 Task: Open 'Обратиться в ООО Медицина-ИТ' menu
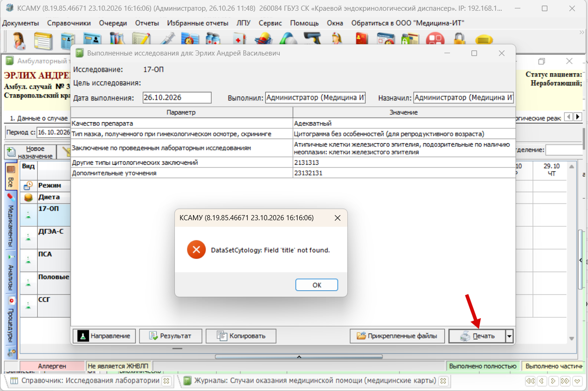click(408, 23)
